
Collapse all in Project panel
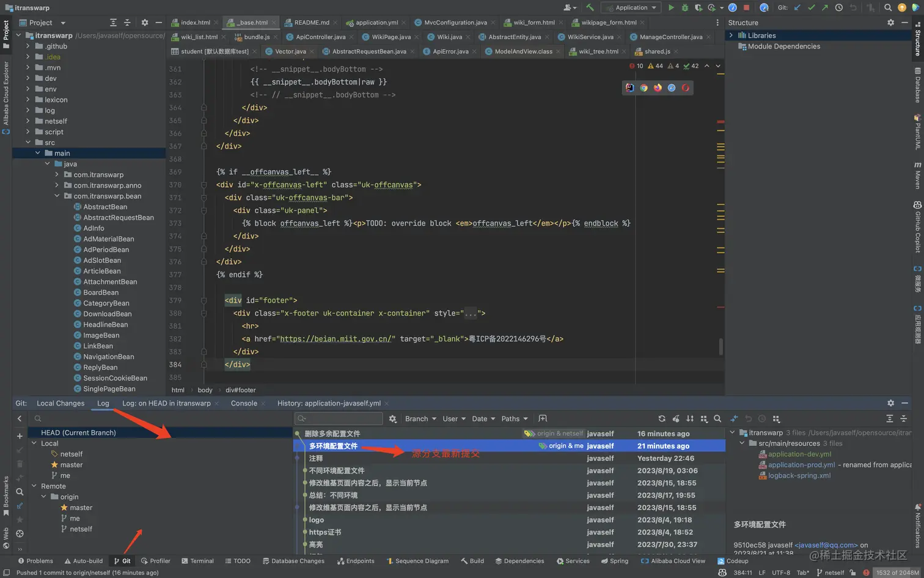point(127,23)
